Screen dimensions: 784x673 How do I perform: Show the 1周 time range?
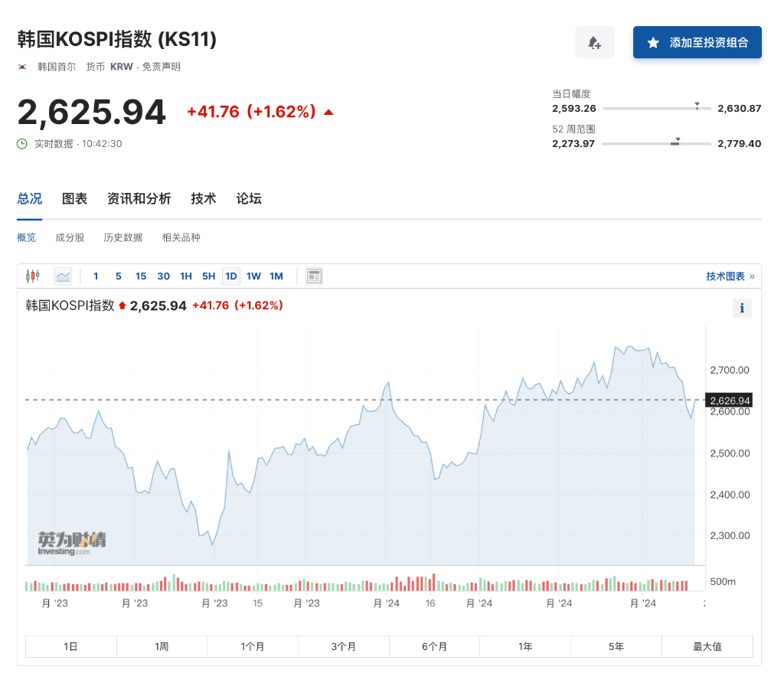tap(162, 646)
